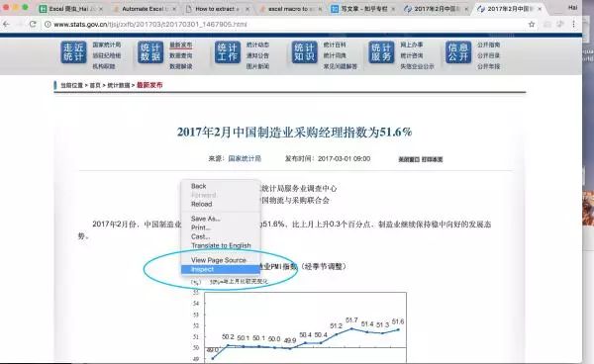Viewport: 594px width, 364px height.
Task: Open the 统计数据 blue nav block
Action: click(150, 52)
